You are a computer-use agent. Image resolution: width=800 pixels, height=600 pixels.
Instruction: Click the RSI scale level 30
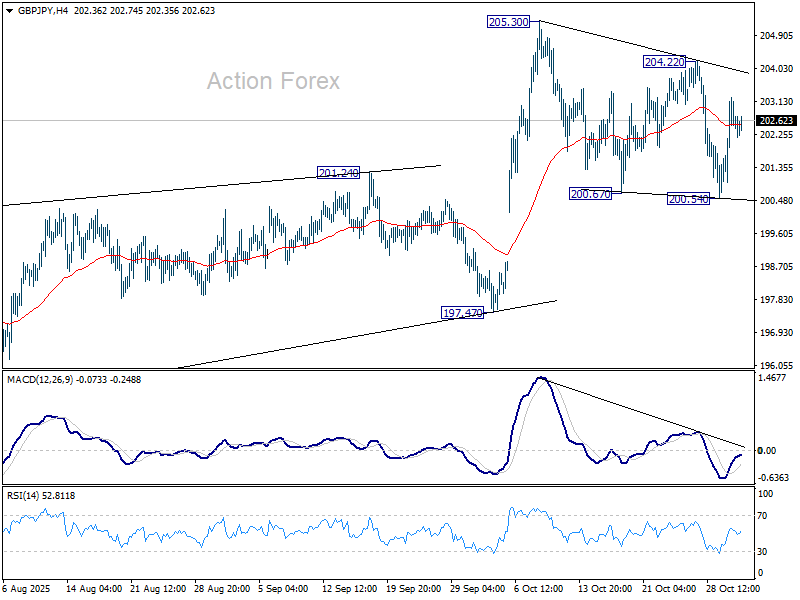pyautogui.click(x=762, y=552)
